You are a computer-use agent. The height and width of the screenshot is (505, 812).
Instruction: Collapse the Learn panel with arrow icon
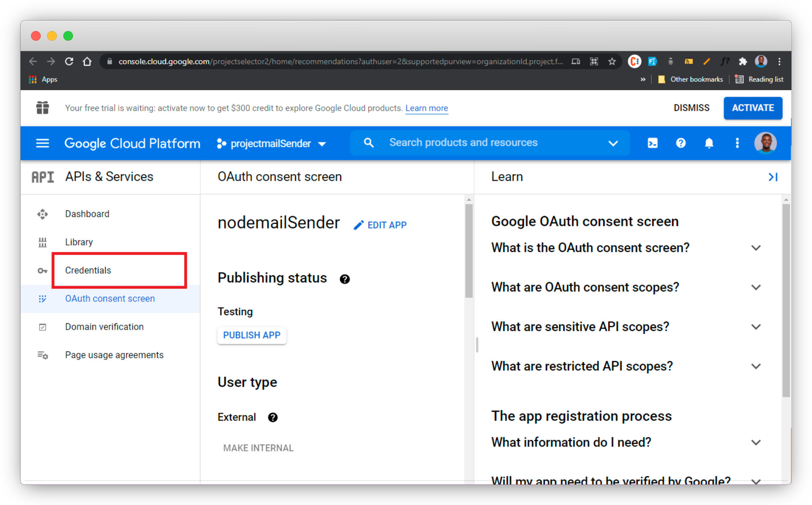pyautogui.click(x=772, y=177)
